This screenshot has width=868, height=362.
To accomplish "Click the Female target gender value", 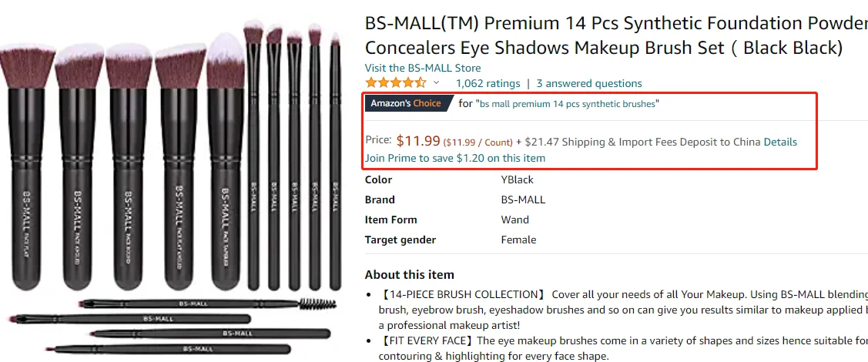I will click(518, 240).
